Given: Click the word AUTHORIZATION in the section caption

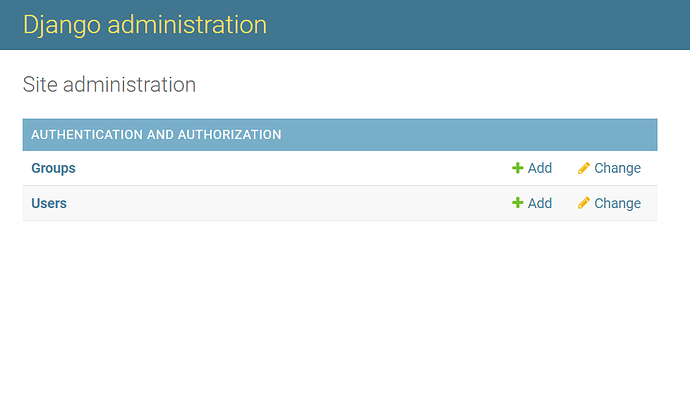Looking at the screenshot, I should click(229, 135).
